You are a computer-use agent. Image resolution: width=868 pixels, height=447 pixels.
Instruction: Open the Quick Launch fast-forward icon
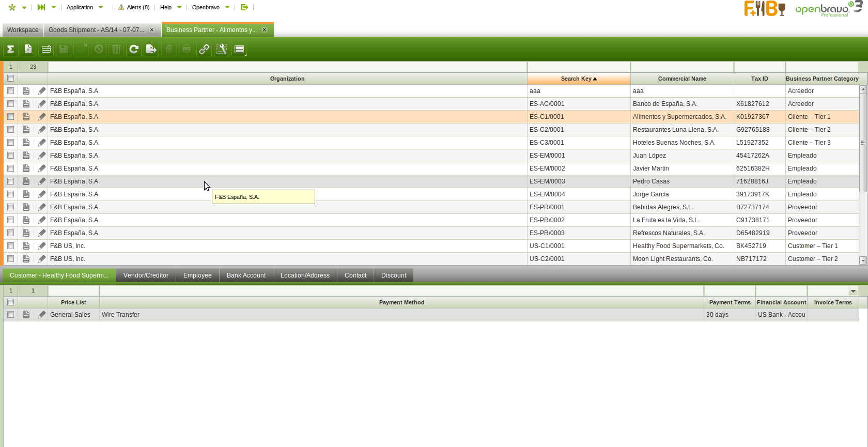(41, 7)
